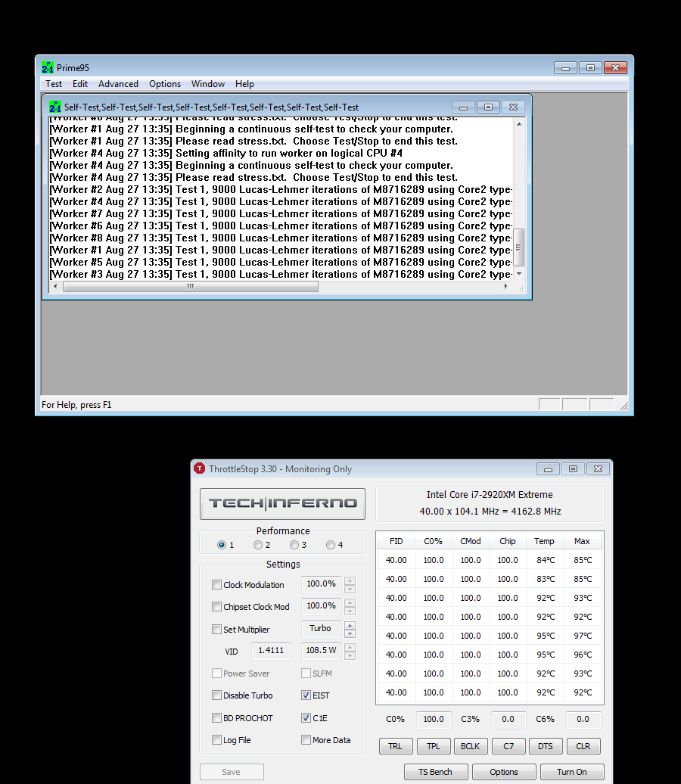Open the Edit menu in Prime95
The image size is (681, 784).
[x=80, y=84]
